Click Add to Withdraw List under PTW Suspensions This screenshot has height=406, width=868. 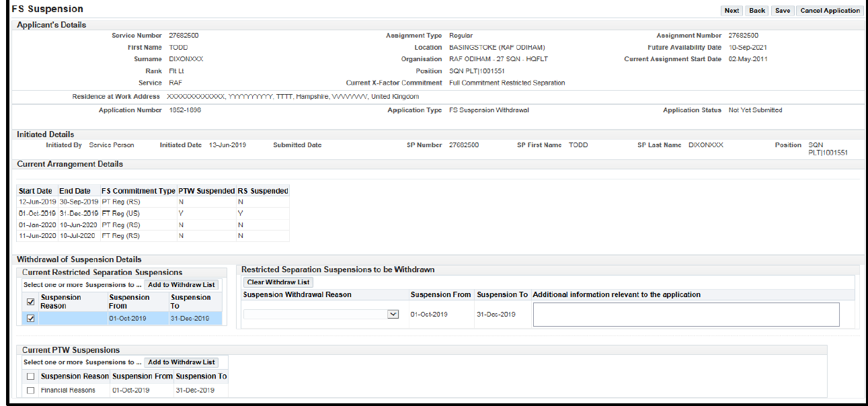(182, 362)
